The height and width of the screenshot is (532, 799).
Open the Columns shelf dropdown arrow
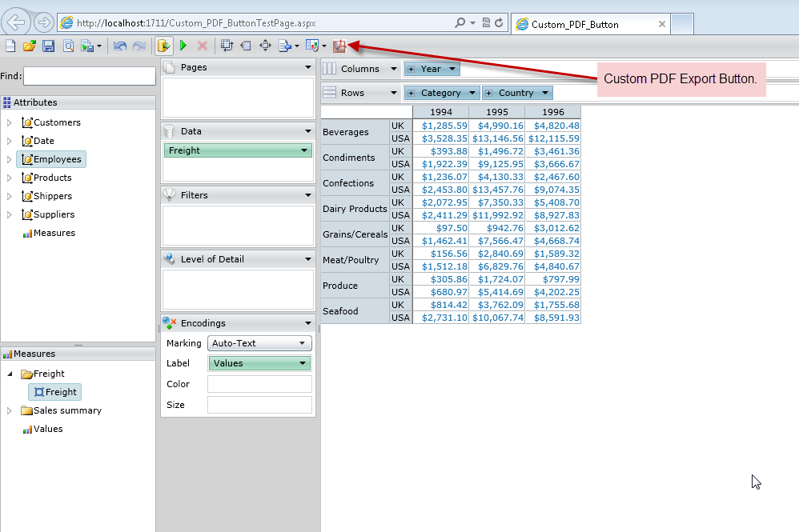tap(393, 69)
